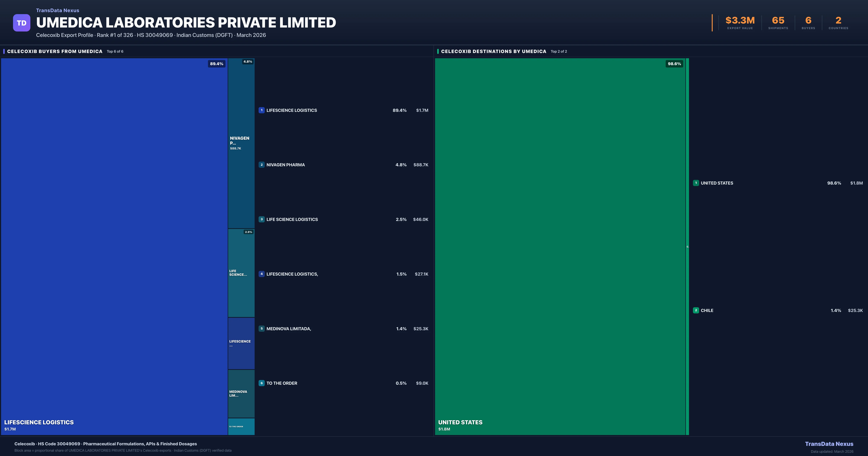Click rank badge 2 beside NIVAGEN PHARMA

(x=261, y=165)
